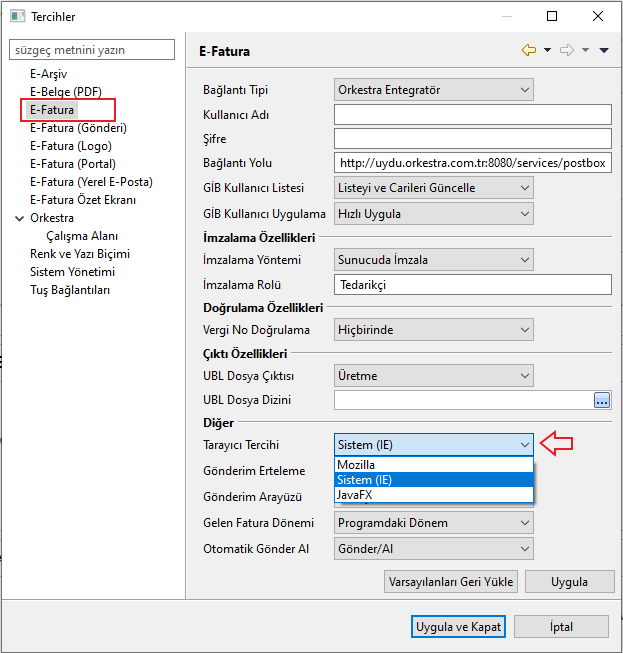Open the Vergi No Doğrulama dropdown
The width and height of the screenshot is (623, 653).
click(433, 330)
